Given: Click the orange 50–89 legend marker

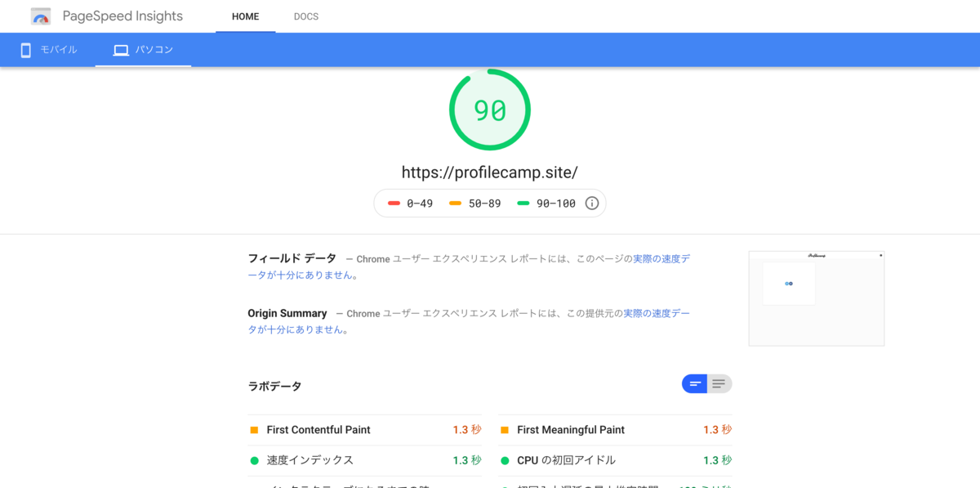Looking at the screenshot, I should pos(455,204).
